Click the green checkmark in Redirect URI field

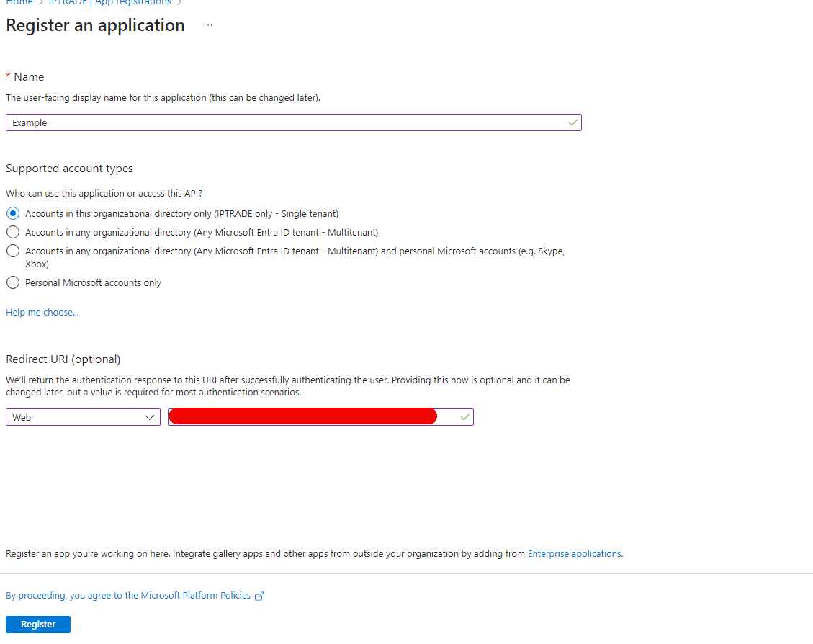coord(464,417)
